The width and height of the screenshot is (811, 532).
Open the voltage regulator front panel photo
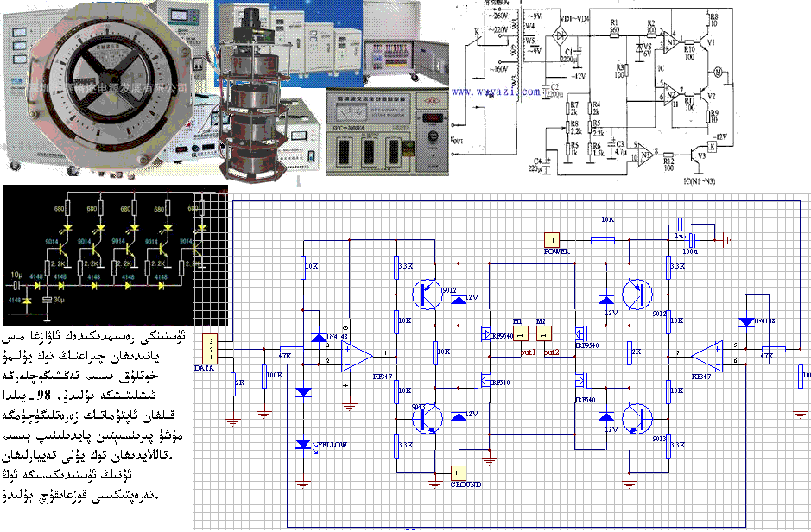click(387, 132)
